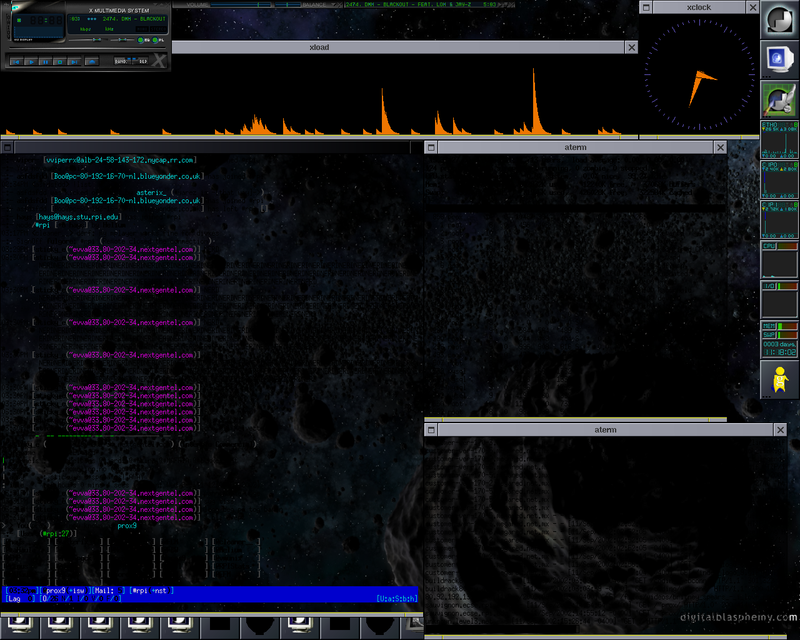Skip to previous track in XMMS
This screenshot has height=640, width=800.
16,62
